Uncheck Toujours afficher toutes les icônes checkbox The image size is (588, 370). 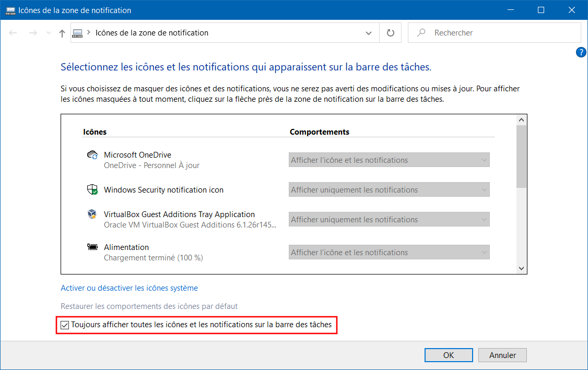point(65,325)
